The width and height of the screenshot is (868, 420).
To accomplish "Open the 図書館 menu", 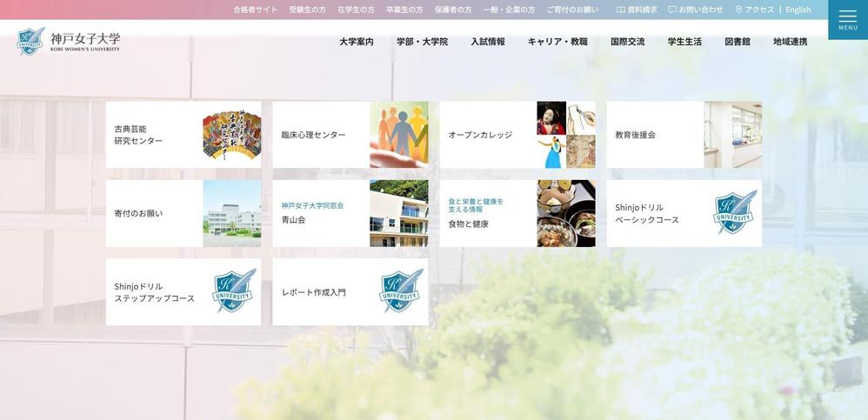I will coord(738,42).
